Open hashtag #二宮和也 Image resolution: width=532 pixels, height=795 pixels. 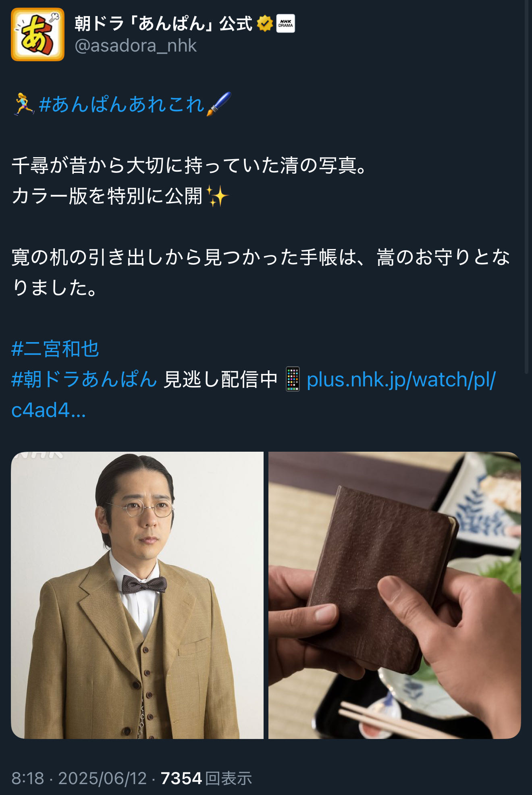pyautogui.click(x=55, y=349)
